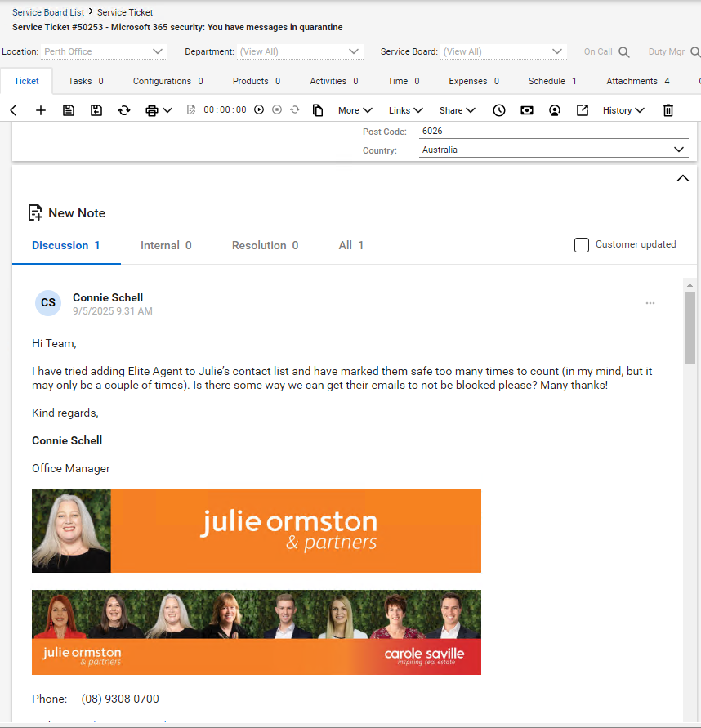Open the Expenses tab
The width and height of the screenshot is (701, 728).
474,81
